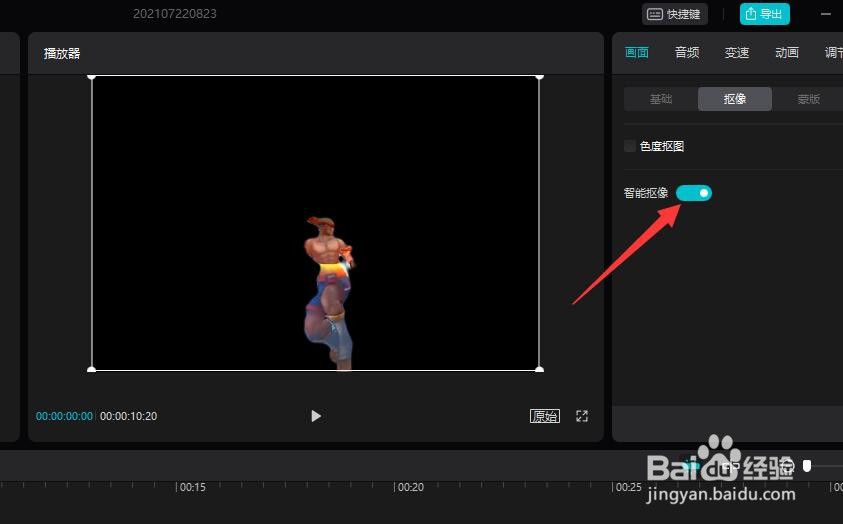Click the top-left corner handle of the clip
Screen dimensions: 843x524
click(91, 77)
